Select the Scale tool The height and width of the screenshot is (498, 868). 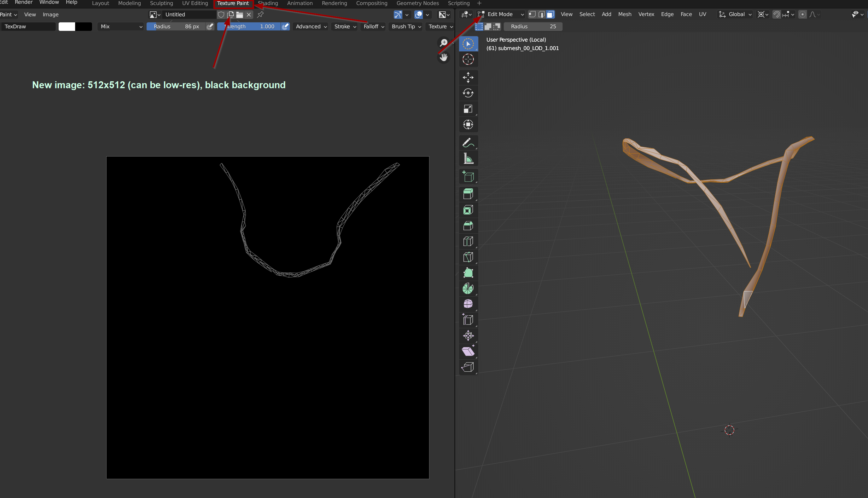click(x=468, y=109)
